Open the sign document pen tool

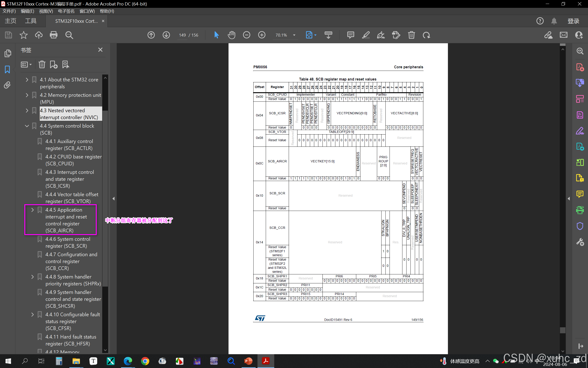381,35
